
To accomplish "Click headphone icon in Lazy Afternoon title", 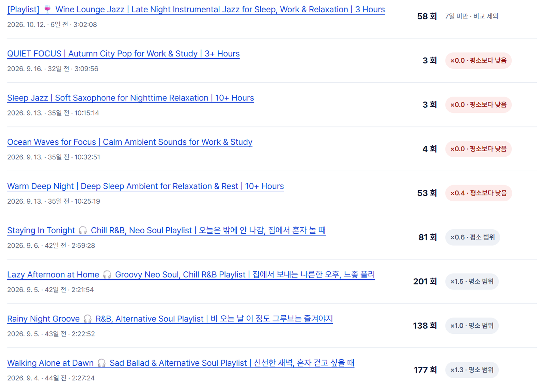I will pos(107,275).
